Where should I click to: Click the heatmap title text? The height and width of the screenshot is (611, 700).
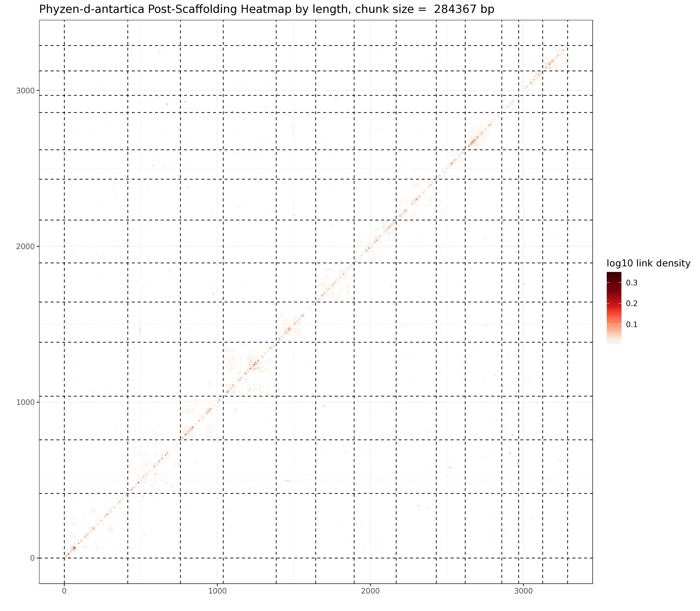[x=267, y=9]
